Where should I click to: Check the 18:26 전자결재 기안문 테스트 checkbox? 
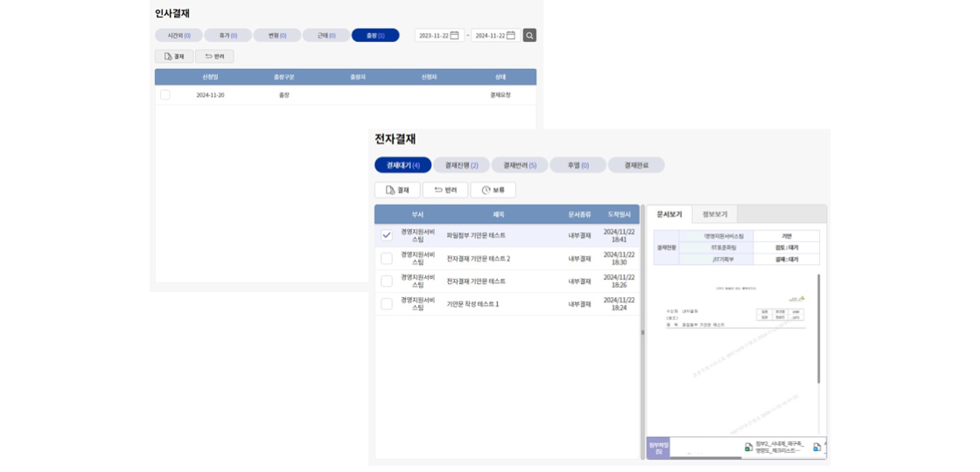tap(387, 281)
